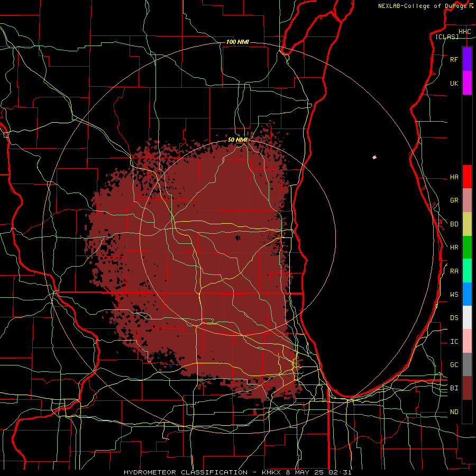
Task: Click the red HA legend color swatch
Action: coord(467,177)
